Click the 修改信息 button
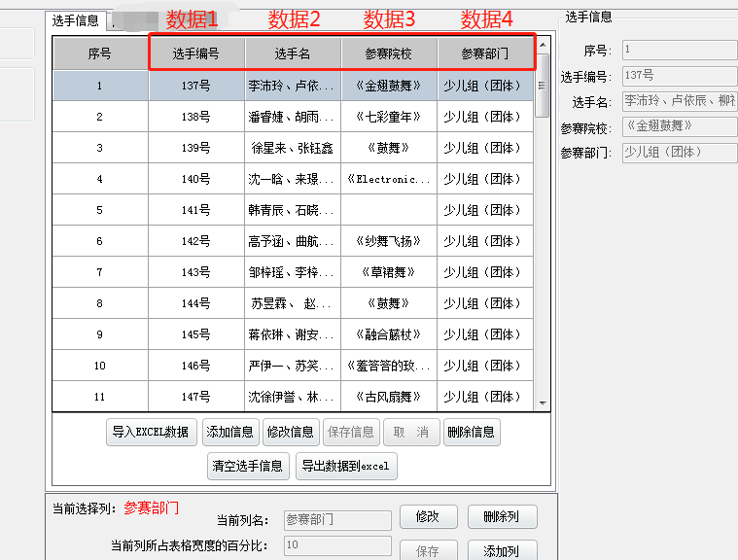Viewport: 738px width, 560px height. [290, 432]
